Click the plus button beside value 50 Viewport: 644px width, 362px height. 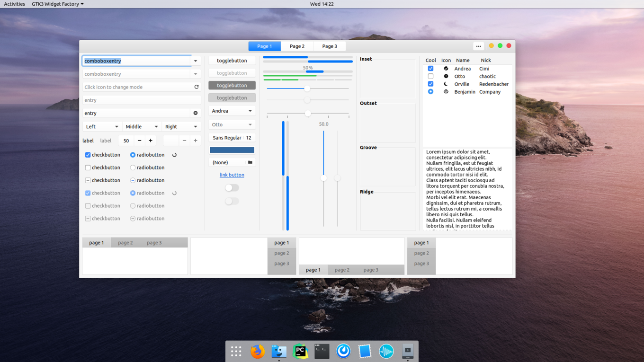click(x=151, y=141)
